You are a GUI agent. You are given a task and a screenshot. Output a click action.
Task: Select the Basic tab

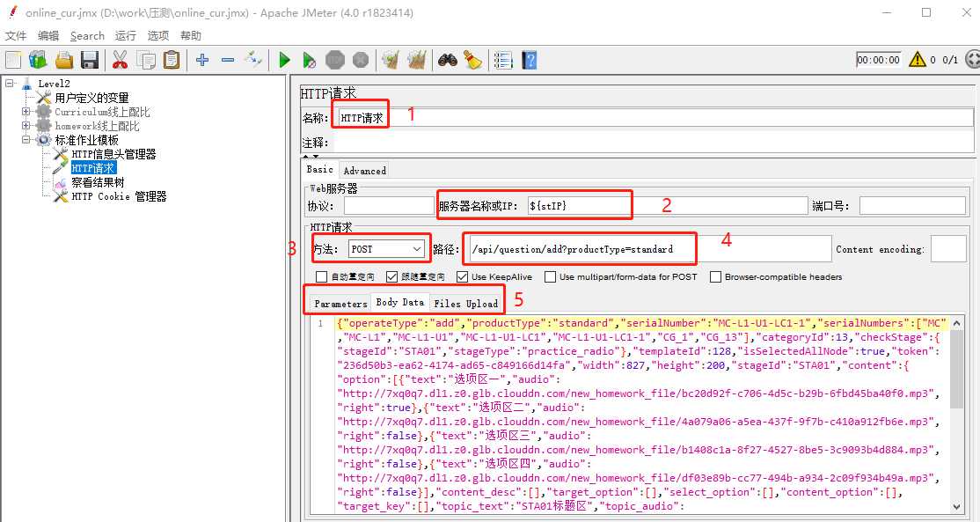[x=320, y=169]
